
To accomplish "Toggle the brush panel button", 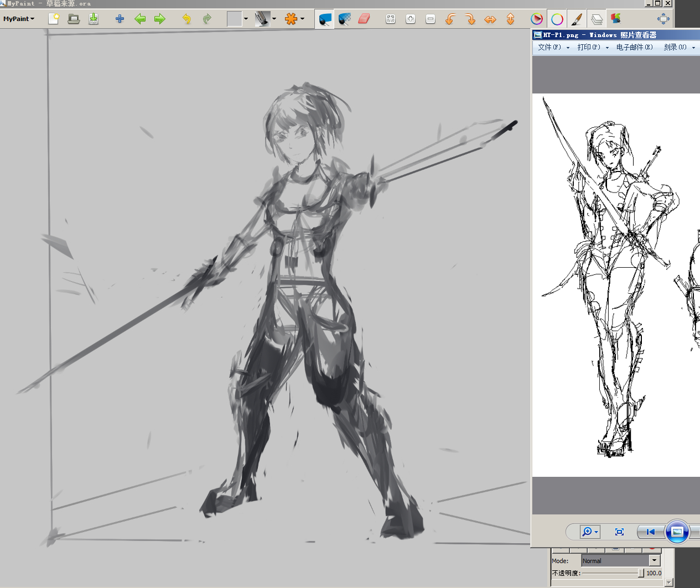I will pos(577,19).
